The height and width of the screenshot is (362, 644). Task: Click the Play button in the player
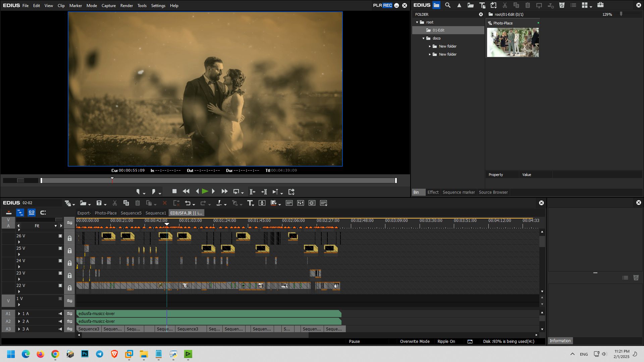click(205, 191)
